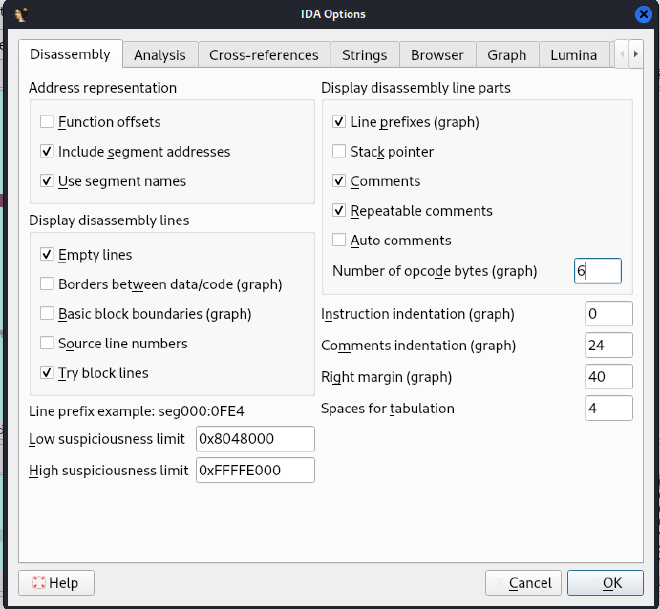Click the Display disassembly line parts label
Screen dimensions: 660x609
tap(416, 88)
